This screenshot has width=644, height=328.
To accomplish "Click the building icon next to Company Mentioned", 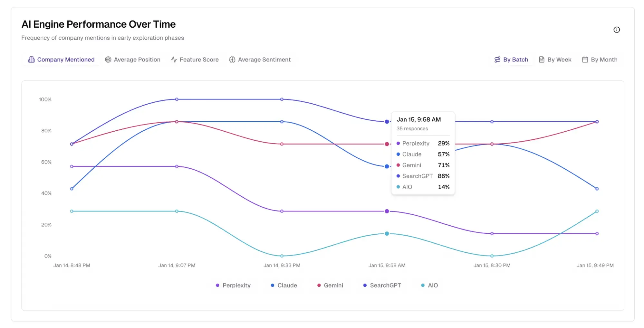I will [x=31, y=59].
